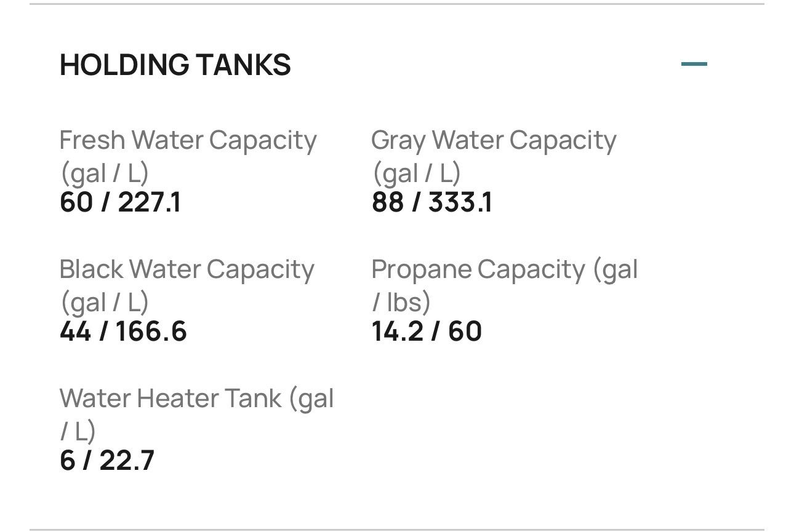This screenshot has height=532, width=794.
Task: Click the HOLDING TANKS heading
Action: coord(175,65)
